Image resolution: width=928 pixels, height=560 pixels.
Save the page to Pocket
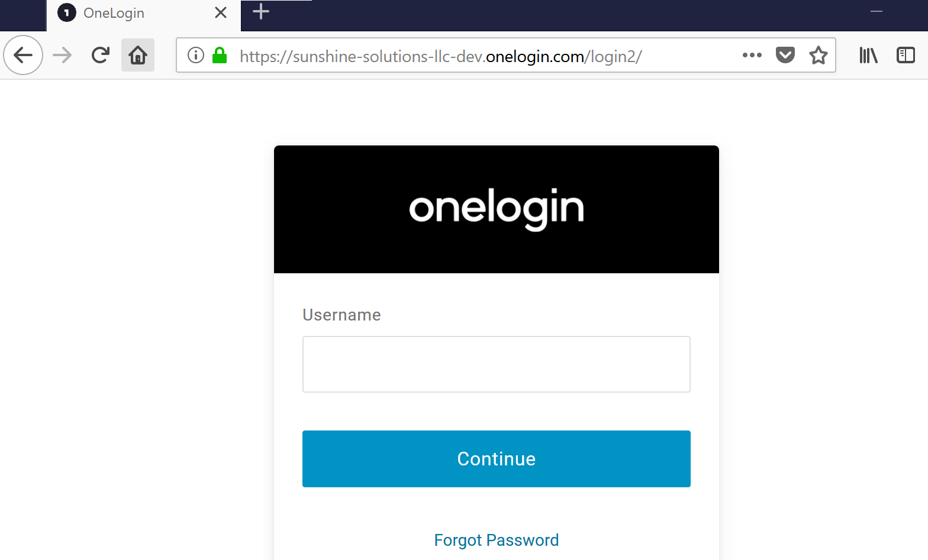point(785,56)
